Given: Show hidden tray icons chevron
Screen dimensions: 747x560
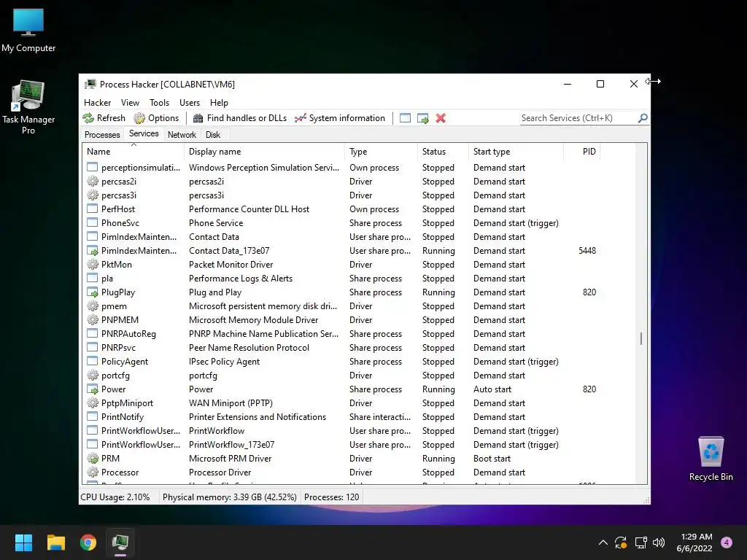Looking at the screenshot, I should [x=603, y=542].
